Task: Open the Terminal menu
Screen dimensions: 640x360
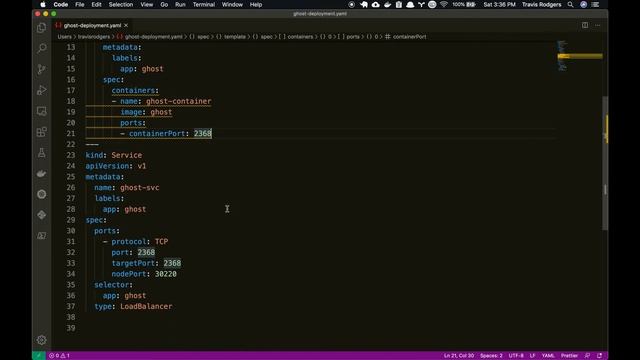Action: coord(204,4)
